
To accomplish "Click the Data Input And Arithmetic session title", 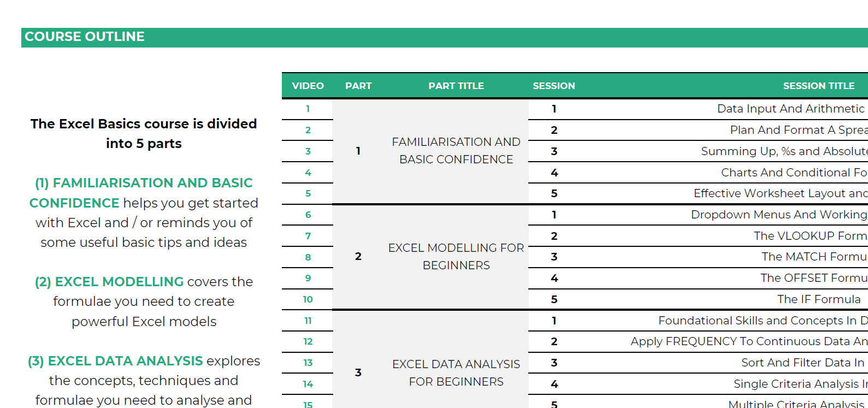I will 790,109.
